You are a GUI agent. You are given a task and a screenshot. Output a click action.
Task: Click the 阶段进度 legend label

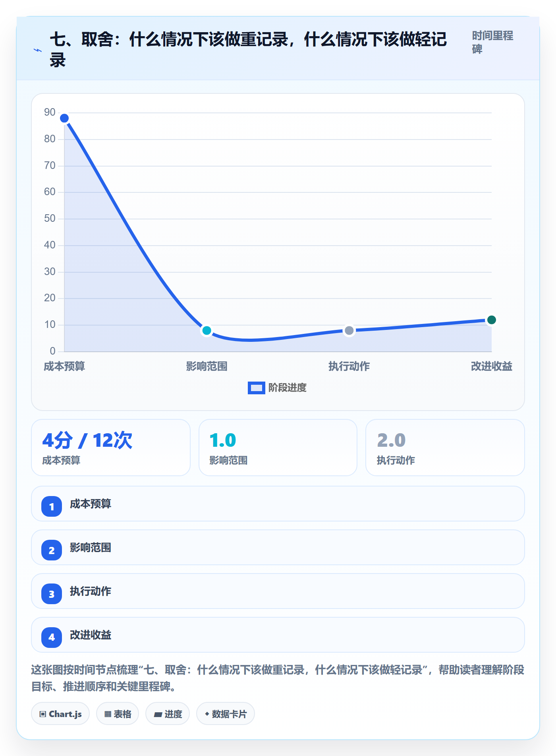[287, 388]
